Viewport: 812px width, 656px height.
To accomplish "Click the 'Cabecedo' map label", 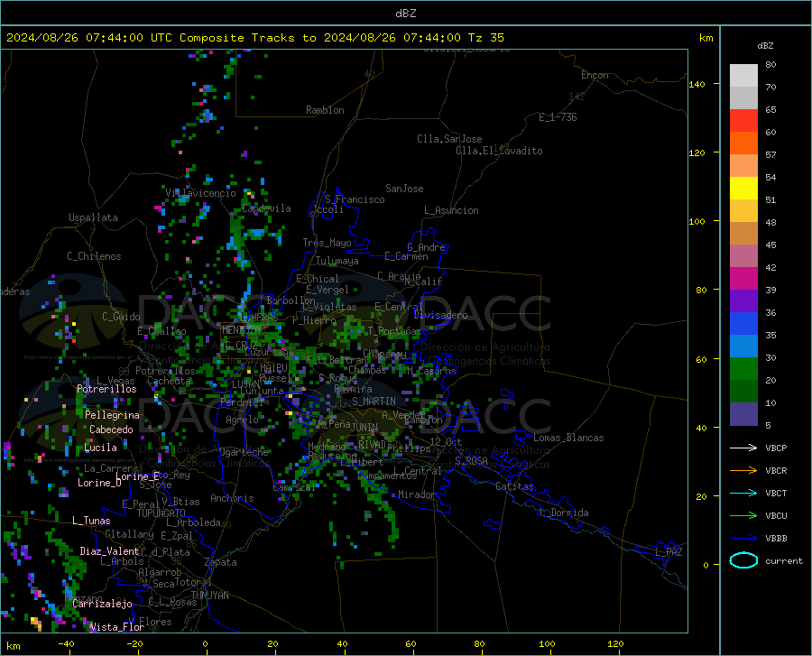I will [111, 430].
